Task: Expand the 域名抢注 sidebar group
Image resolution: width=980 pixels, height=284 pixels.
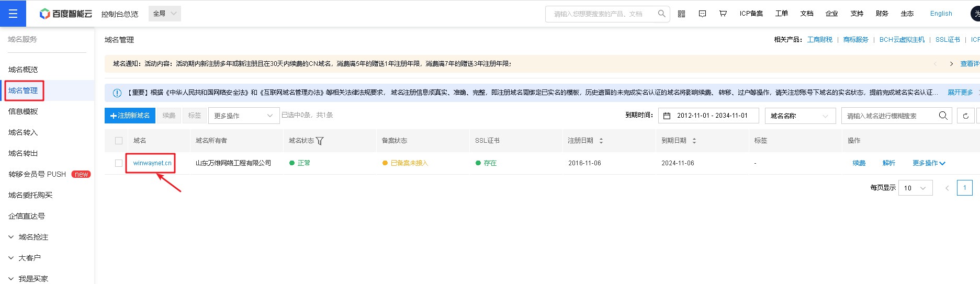Action: [x=28, y=237]
